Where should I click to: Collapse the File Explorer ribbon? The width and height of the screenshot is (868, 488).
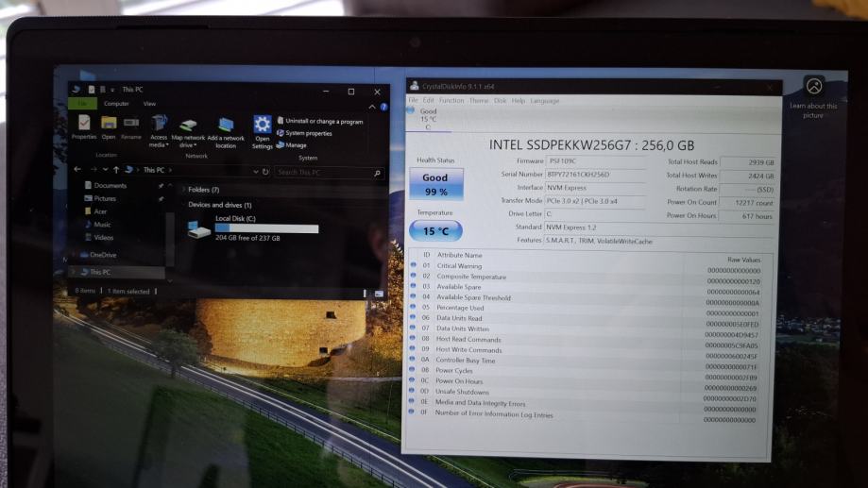tap(372, 107)
